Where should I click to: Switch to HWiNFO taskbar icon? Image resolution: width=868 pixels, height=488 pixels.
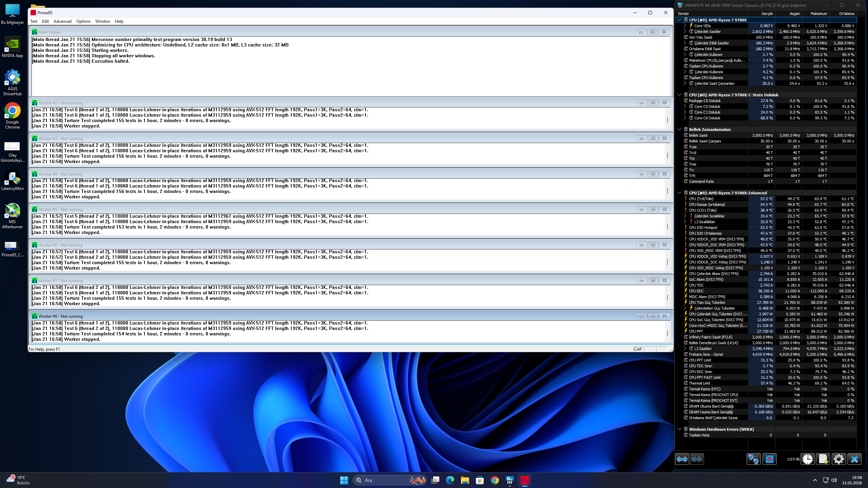pos(510,480)
